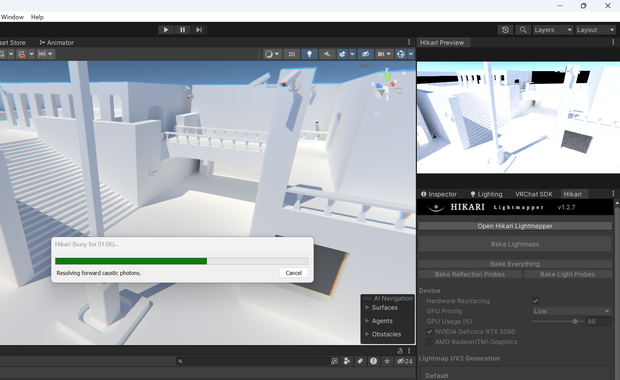Toggle hidden objects visibility in scene view
The width and height of the screenshot is (620, 380).
[x=365, y=54]
